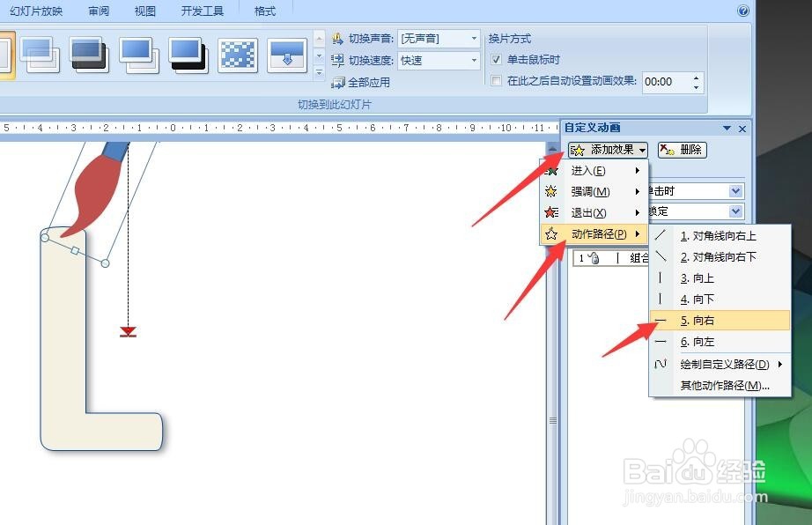
Task: Open the 切换速度 speed dropdown
Action: point(473,59)
